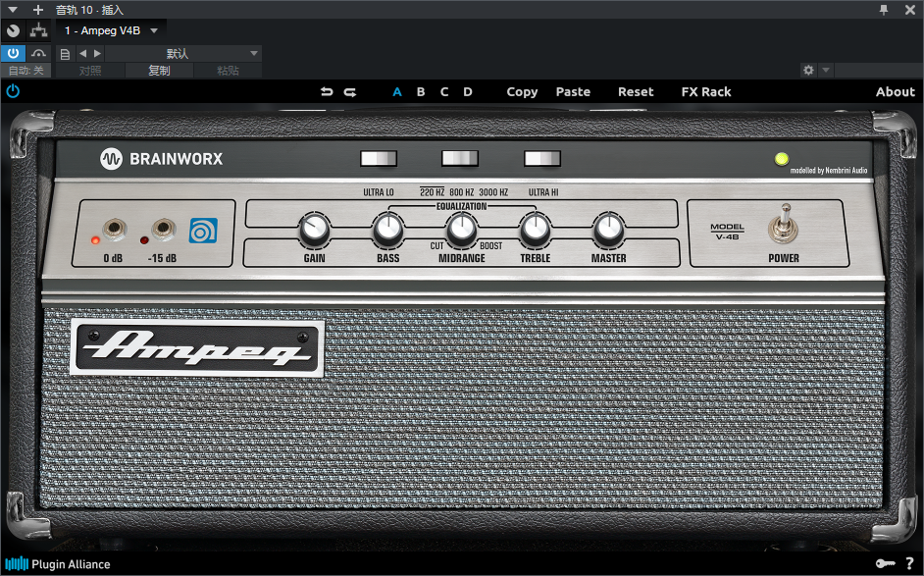Expand the 1 - Ampeg V4B plugin selector
The width and height of the screenshot is (924, 576).
pos(111,30)
